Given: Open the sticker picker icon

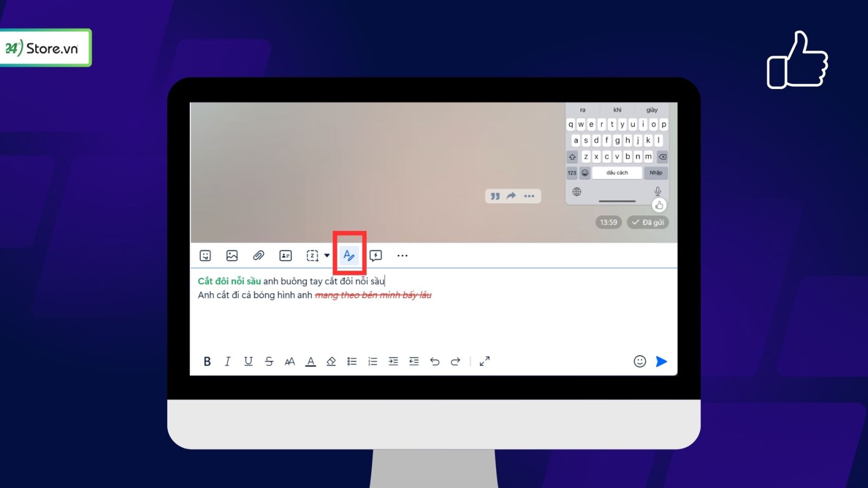Looking at the screenshot, I should (x=205, y=255).
